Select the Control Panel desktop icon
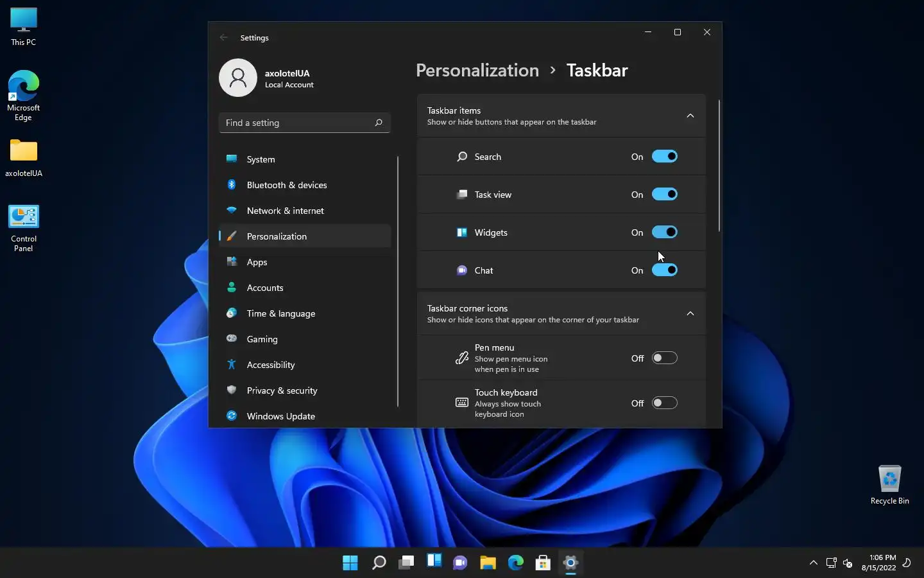Screen dimensions: 924x578 tap(24, 228)
